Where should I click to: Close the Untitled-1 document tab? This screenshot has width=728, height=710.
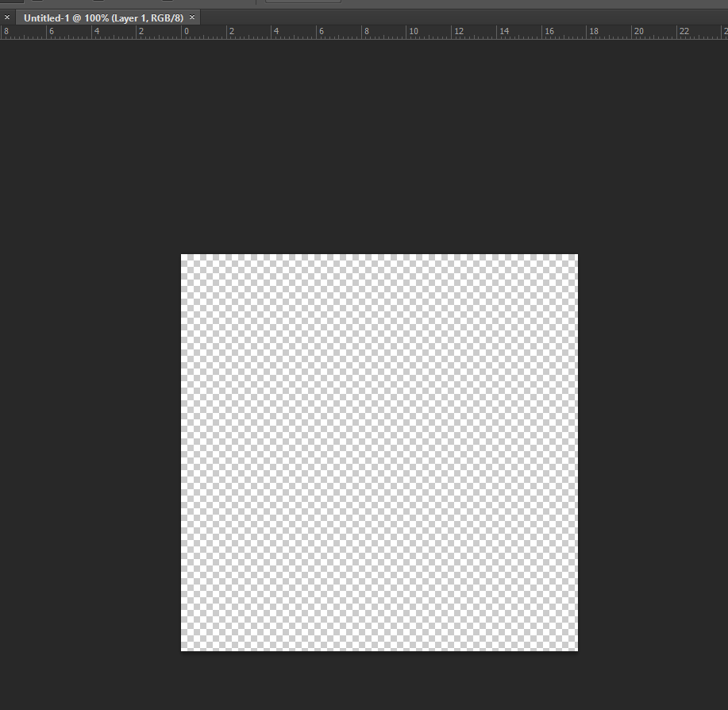192,17
